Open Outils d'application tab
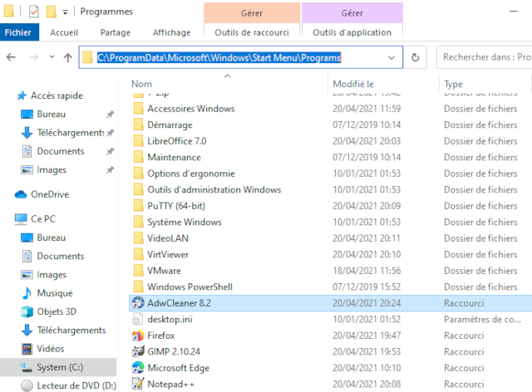The width and height of the screenshot is (532, 392). coord(352,32)
